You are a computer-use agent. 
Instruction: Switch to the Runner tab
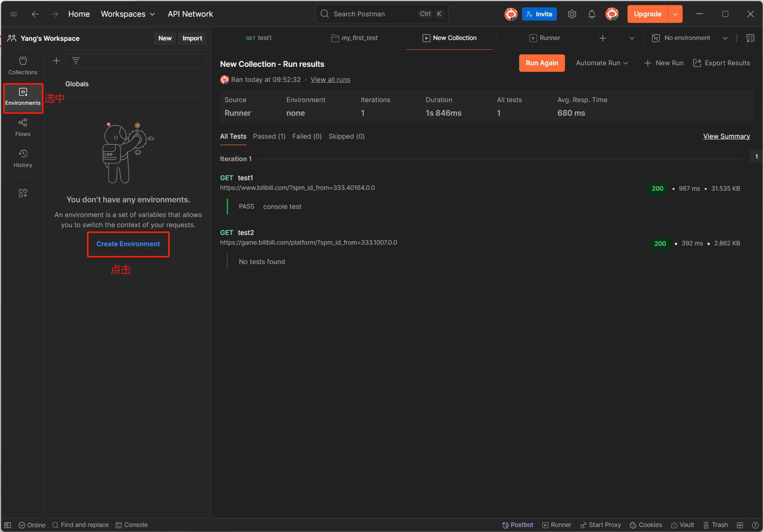click(x=545, y=38)
